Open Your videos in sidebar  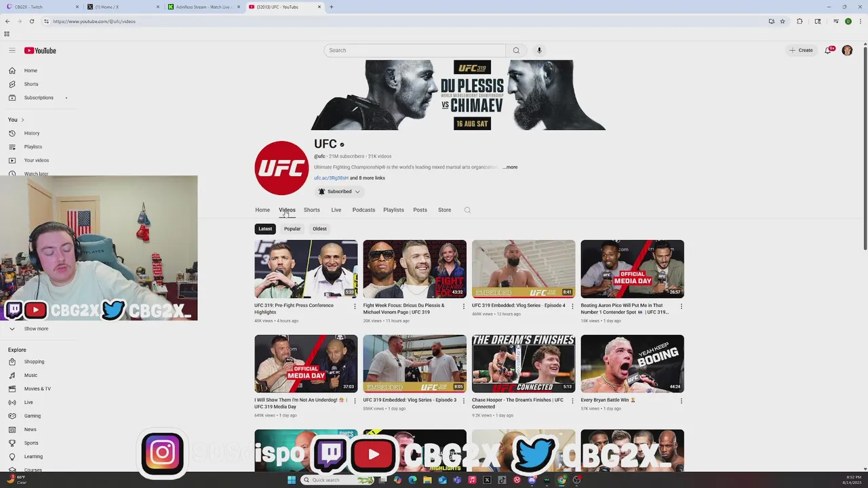[x=38, y=160]
